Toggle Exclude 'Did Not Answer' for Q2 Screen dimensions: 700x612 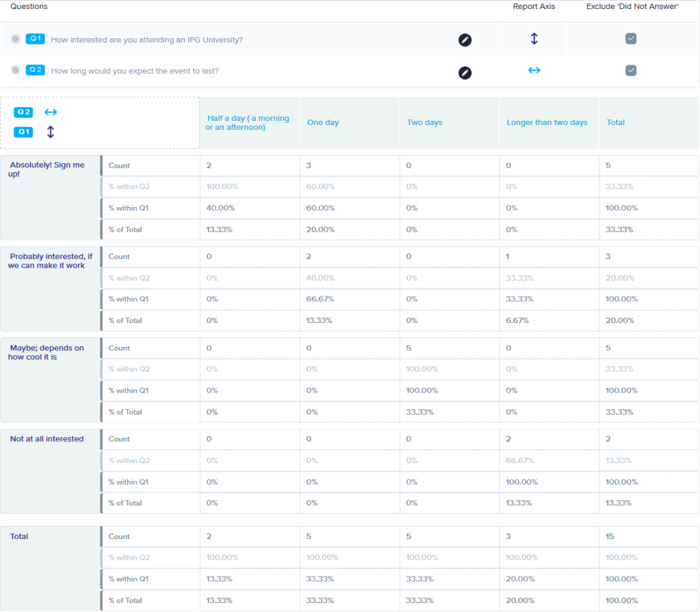point(630,71)
